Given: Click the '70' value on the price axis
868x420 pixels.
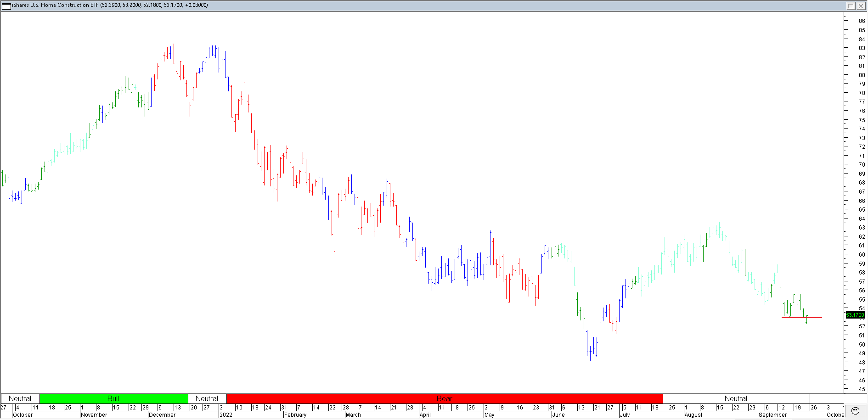Looking at the screenshot, I should pos(862,165).
